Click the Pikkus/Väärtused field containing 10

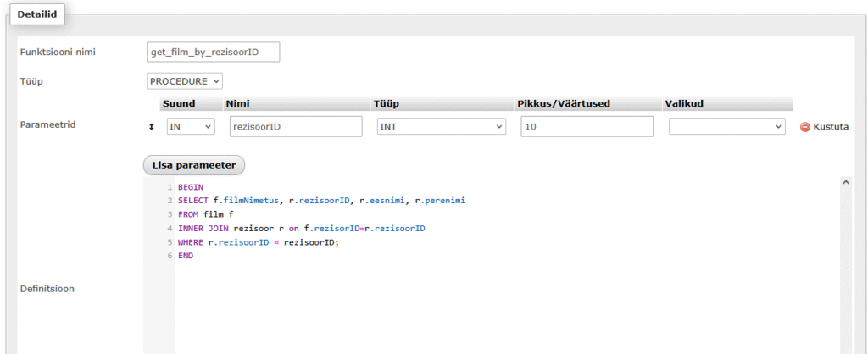(x=587, y=126)
